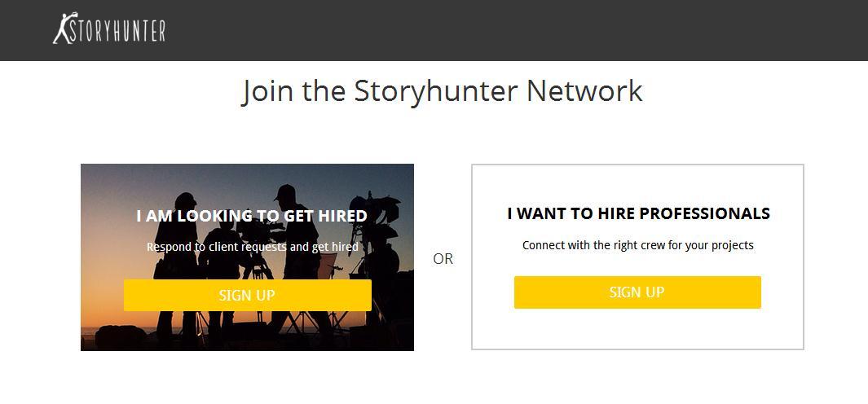Click the camera rig silhouette at photo's right edge
The width and height of the screenshot is (868, 404).
(383, 244)
